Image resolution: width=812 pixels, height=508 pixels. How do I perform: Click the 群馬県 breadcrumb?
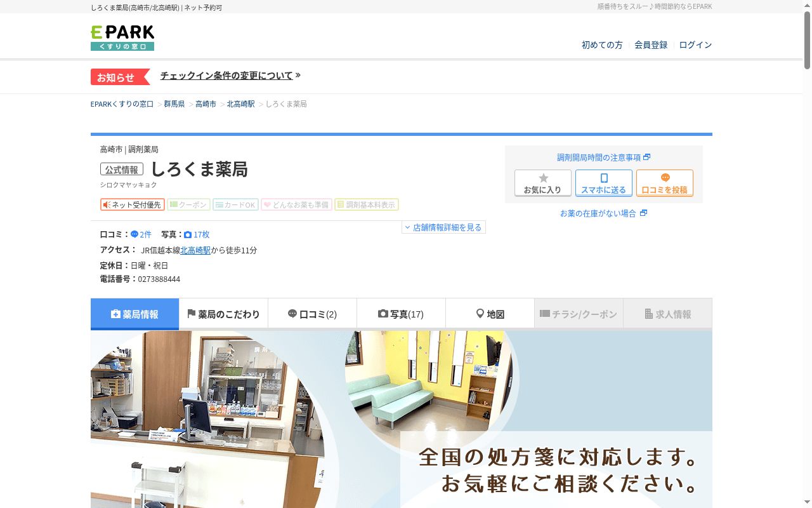[x=174, y=104]
